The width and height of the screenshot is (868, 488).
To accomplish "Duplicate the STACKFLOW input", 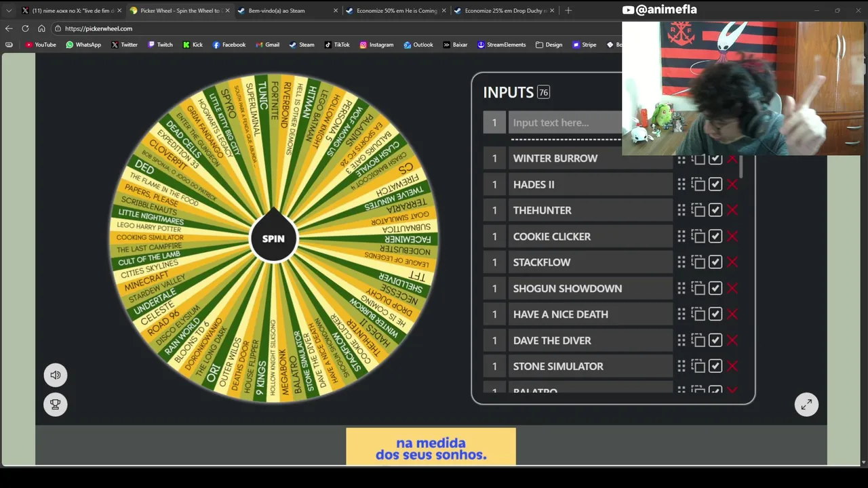I will [698, 262].
